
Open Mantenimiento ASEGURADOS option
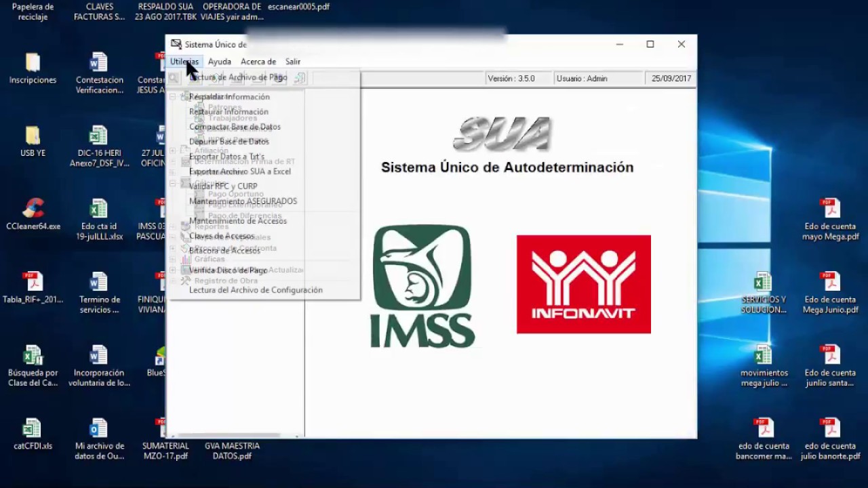click(243, 201)
